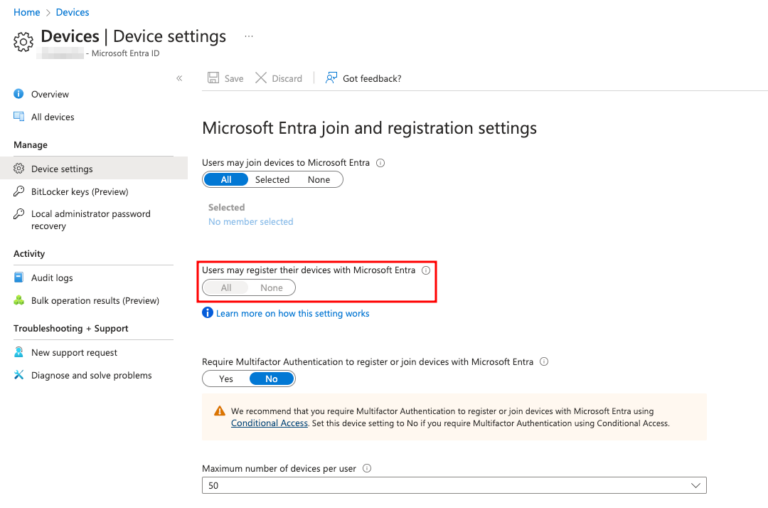Viewport: 768px width, 508px height.
Task: Click info icon beside Maximum number of devices
Action: (x=367, y=468)
